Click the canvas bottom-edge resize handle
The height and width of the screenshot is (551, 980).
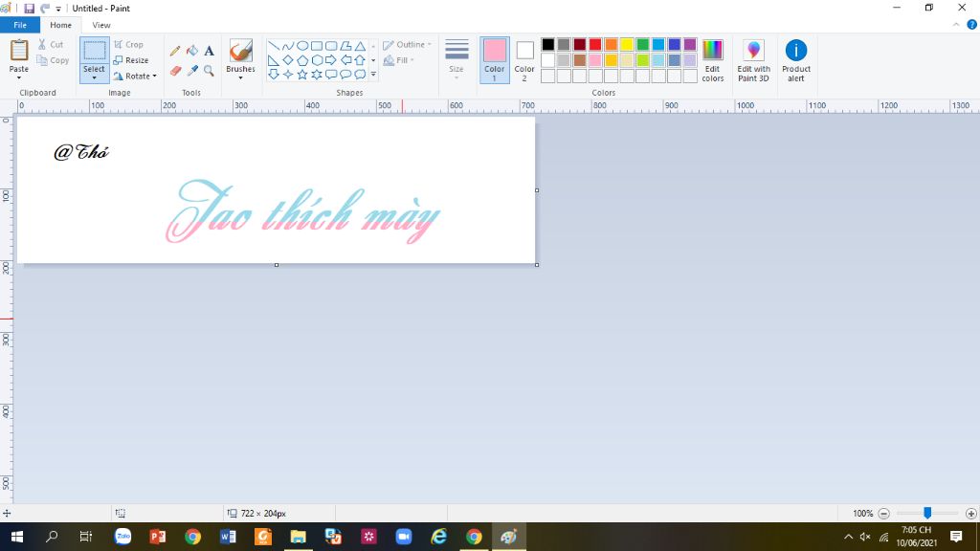[277, 265]
